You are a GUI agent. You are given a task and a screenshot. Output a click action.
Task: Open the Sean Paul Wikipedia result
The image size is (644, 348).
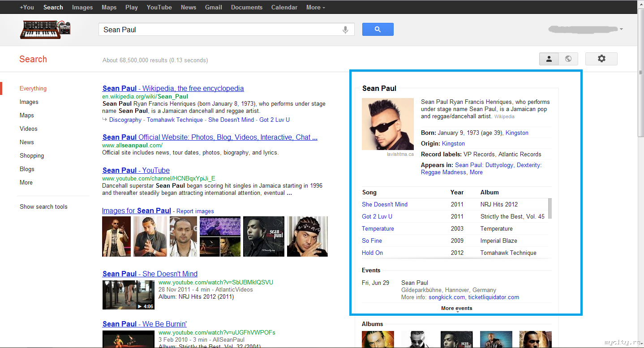(x=173, y=88)
